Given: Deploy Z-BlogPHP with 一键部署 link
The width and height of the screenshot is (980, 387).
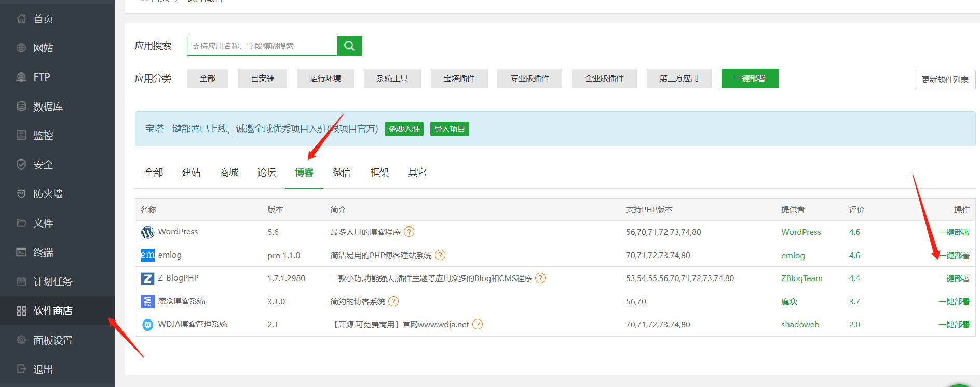Looking at the screenshot, I should pos(954,278).
